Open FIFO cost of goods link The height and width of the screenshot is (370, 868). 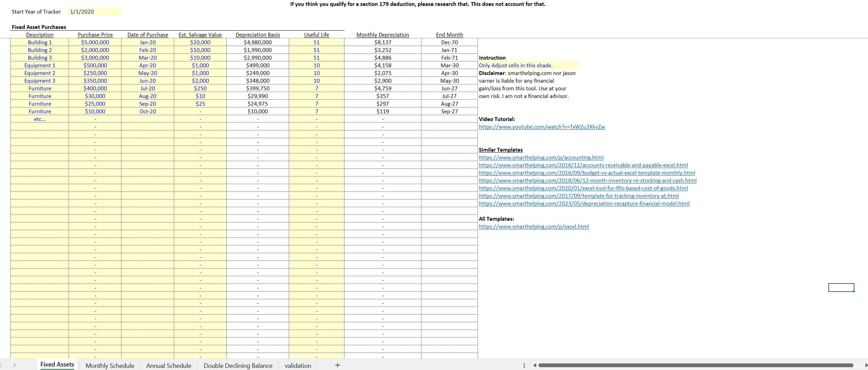pos(583,188)
